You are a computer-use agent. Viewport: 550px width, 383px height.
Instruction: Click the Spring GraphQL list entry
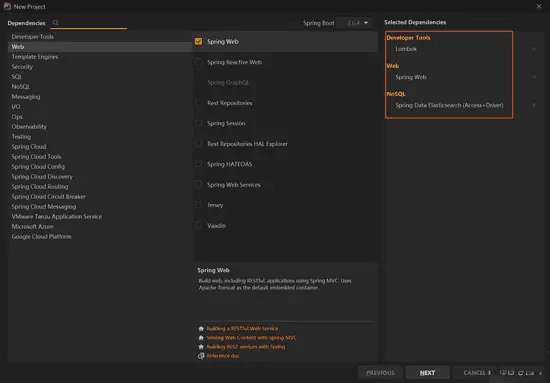click(x=228, y=83)
